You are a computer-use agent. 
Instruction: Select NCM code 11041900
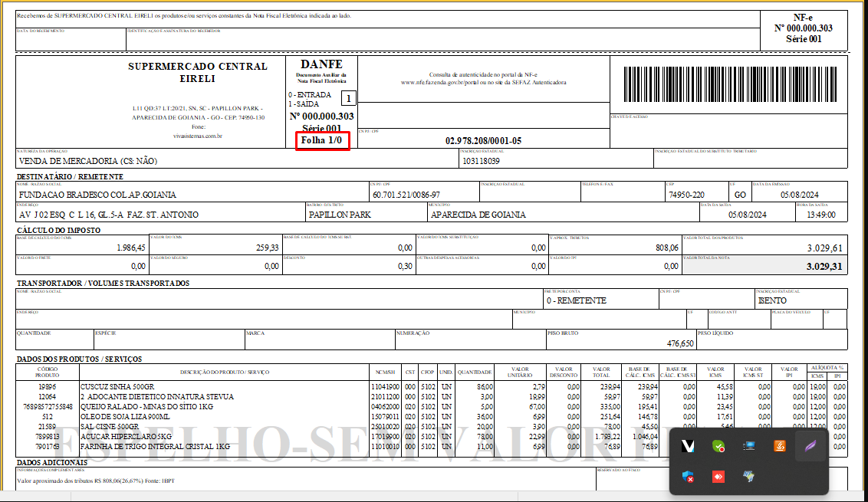[x=385, y=387]
